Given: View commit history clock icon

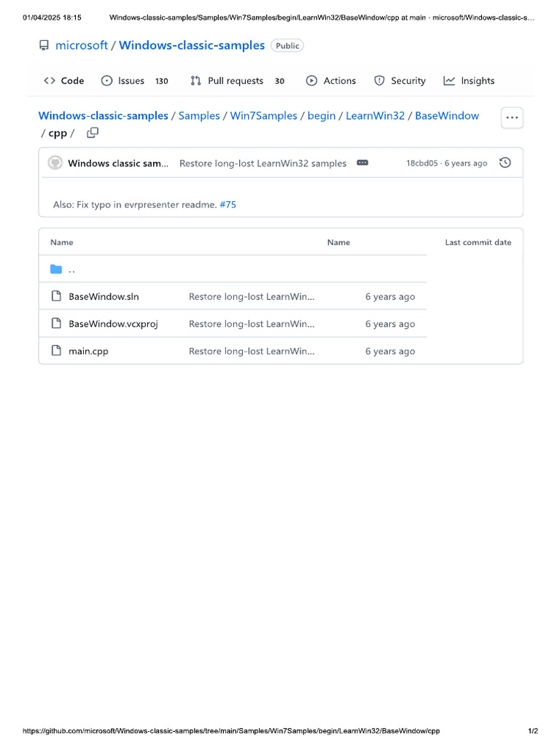Looking at the screenshot, I should (x=505, y=163).
